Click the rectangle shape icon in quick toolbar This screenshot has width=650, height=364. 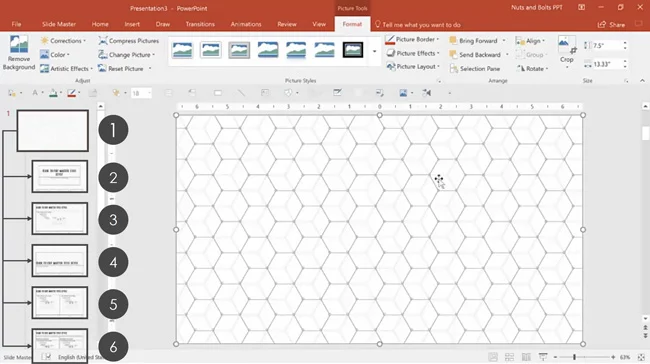point(218,93)
